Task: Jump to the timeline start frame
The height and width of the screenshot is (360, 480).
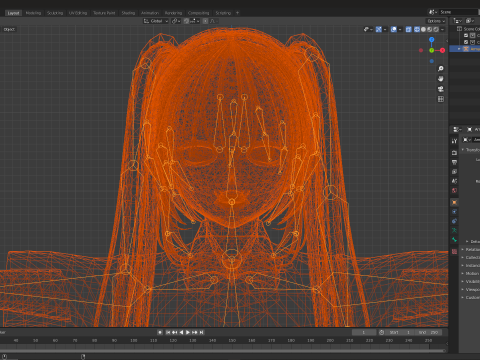Action: tap(168, 332)
